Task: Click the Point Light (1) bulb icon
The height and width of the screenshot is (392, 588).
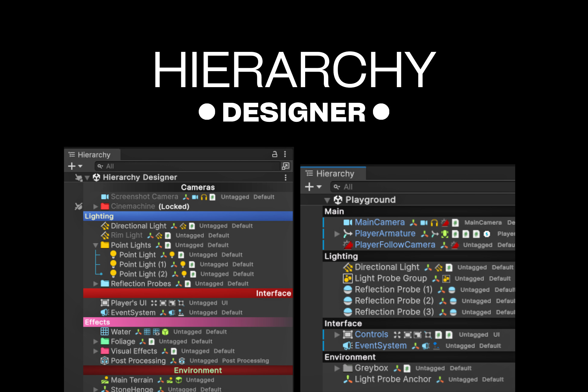Action: click(113, 264)
